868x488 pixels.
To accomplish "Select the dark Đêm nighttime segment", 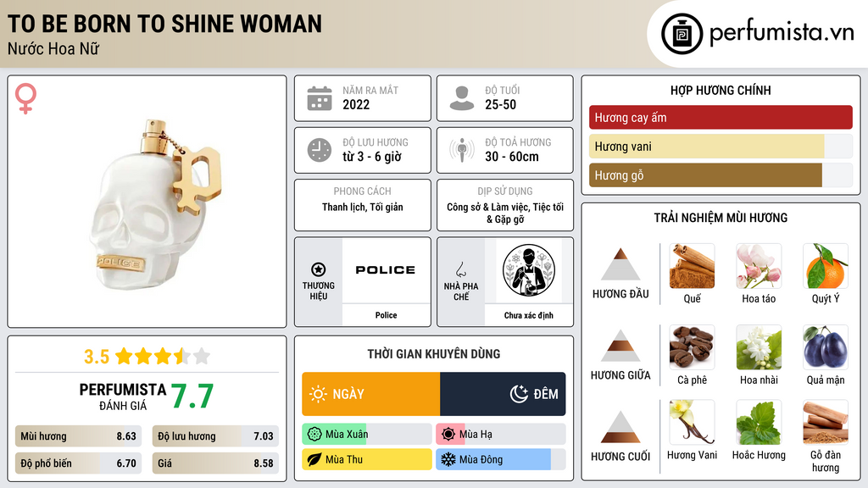I will click(503, 394).
